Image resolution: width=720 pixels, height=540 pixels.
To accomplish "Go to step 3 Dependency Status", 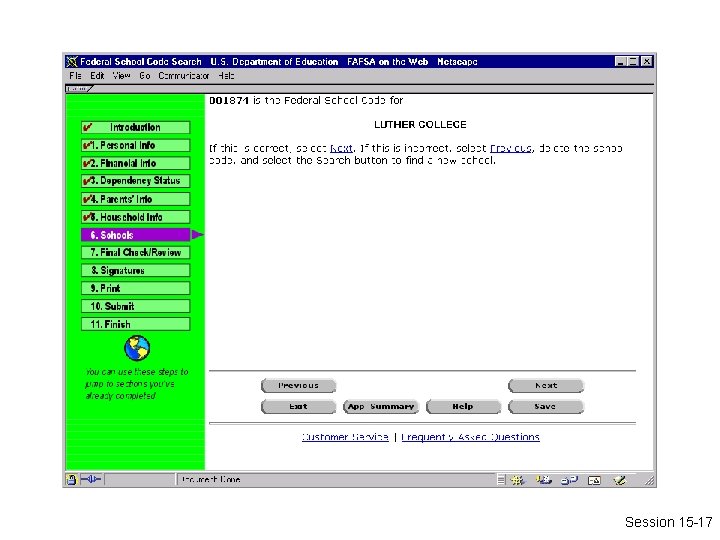I will [x=135, y=181].
